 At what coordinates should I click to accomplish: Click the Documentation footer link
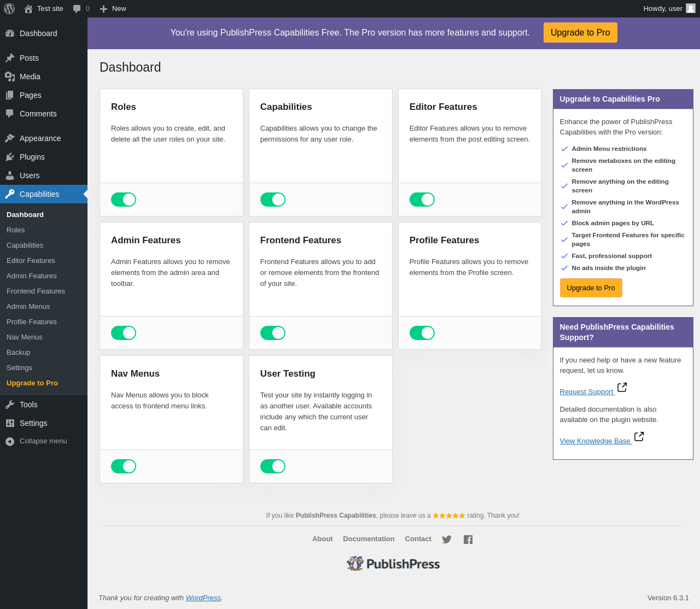pyautogui.click(x=369, y=539)
